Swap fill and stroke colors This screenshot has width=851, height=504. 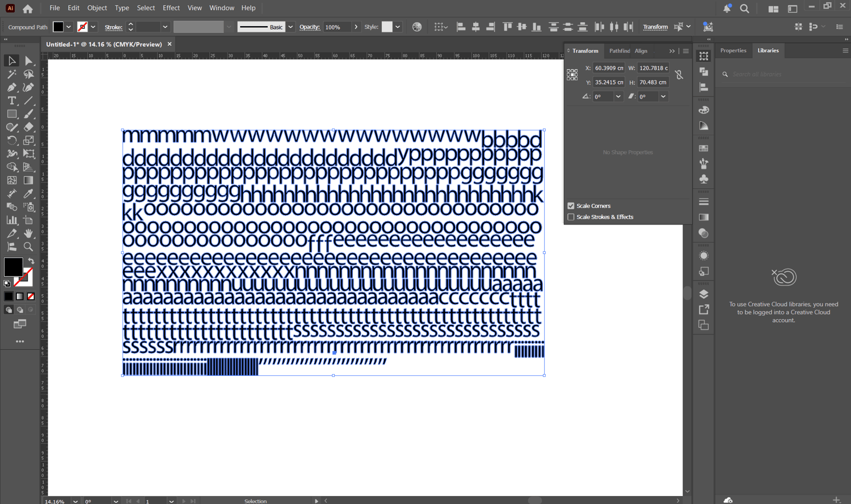click(31, 261)
